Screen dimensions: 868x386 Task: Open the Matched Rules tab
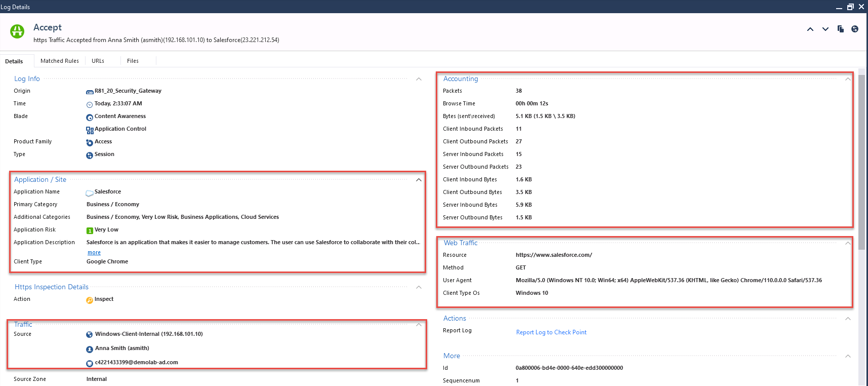60,61
